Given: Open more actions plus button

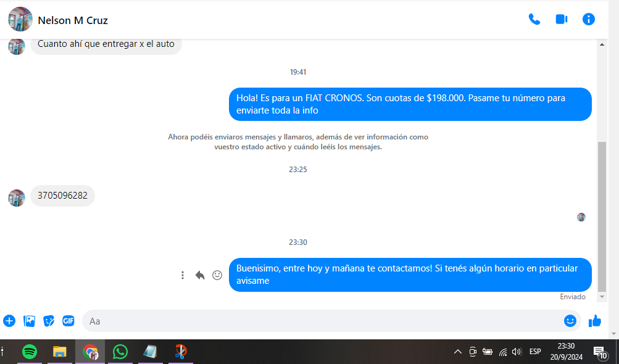Looking at the screenshot, I should point(9,321).
